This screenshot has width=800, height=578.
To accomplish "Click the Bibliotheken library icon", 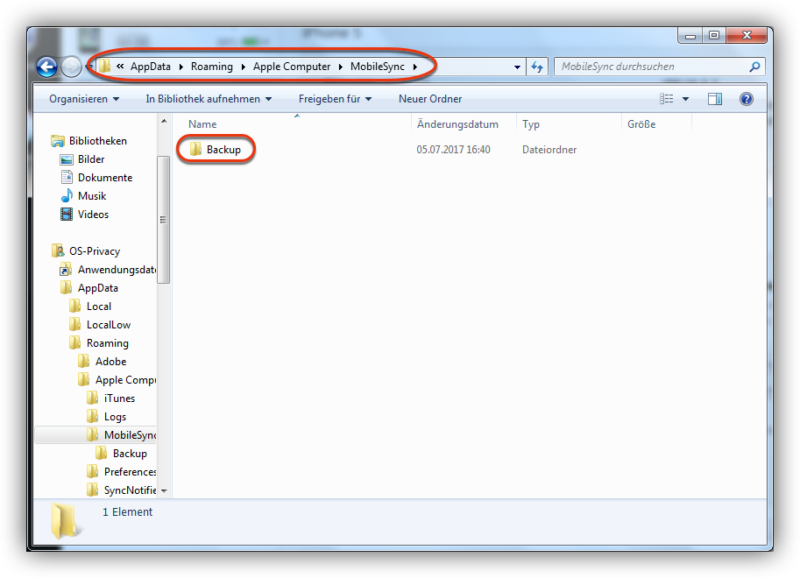I will 58,141.
